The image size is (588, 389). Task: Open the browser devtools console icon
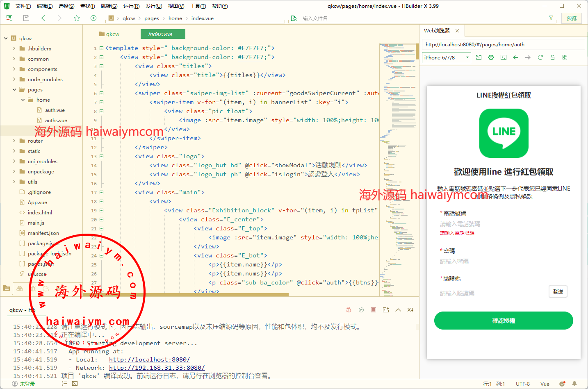(x=503, y=57)
